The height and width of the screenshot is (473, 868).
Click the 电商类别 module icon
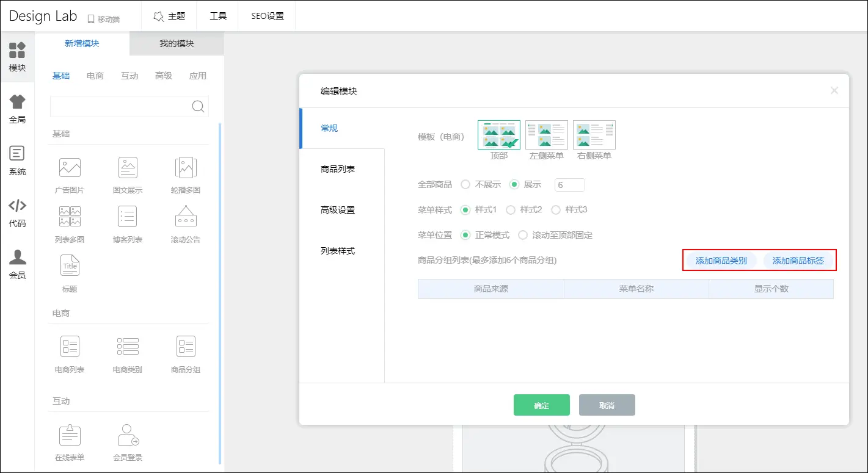pos(128,347)
